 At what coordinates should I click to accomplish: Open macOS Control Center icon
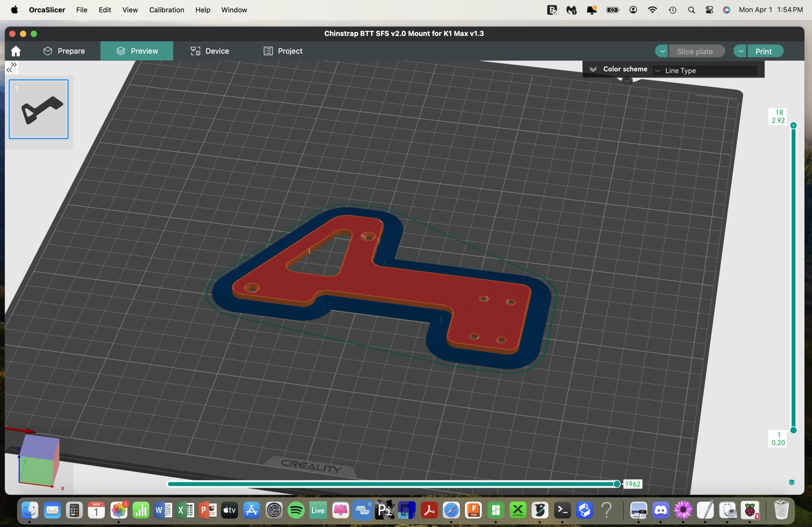click(709, 10)
